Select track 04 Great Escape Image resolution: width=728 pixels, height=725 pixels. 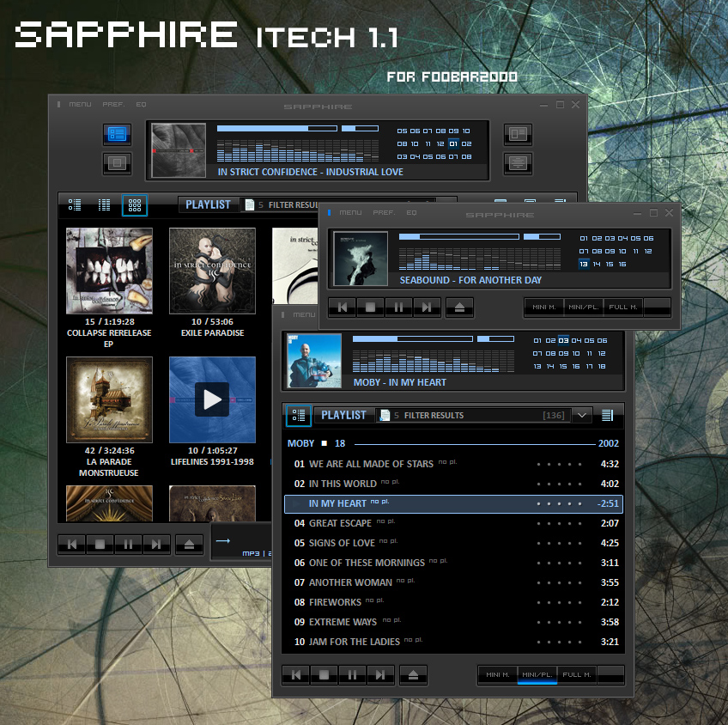pyautogui.click(x=452, y=523)
